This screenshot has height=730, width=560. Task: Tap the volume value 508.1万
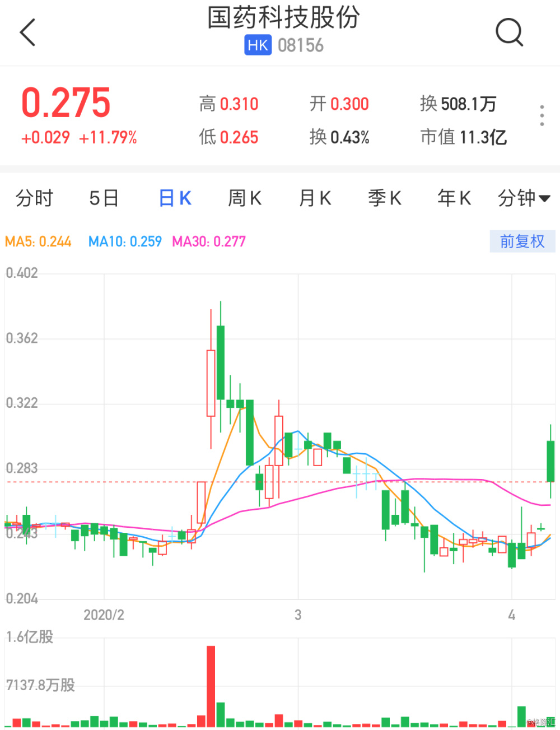tap(469, 104)
